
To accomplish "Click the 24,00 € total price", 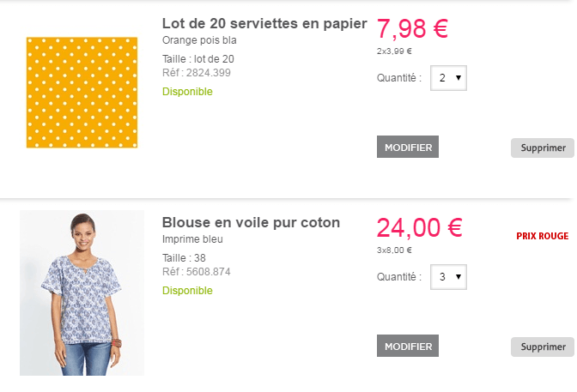I will pos(419,227).
